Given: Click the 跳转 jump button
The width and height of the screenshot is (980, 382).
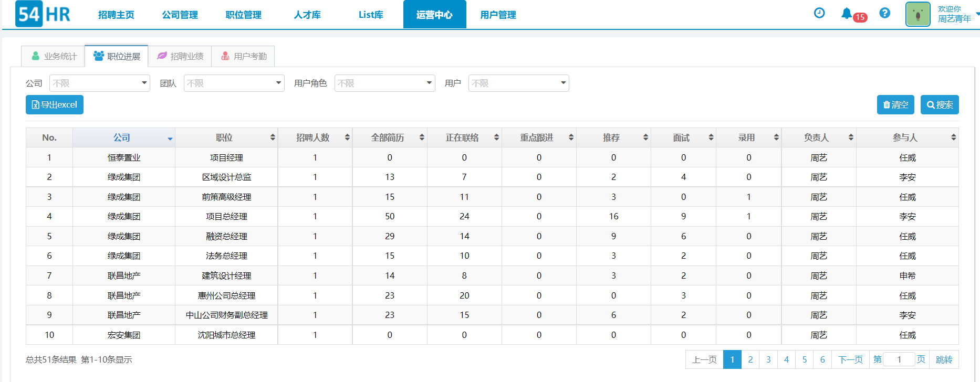Looking at the screenshot, I should coord(944,359).
